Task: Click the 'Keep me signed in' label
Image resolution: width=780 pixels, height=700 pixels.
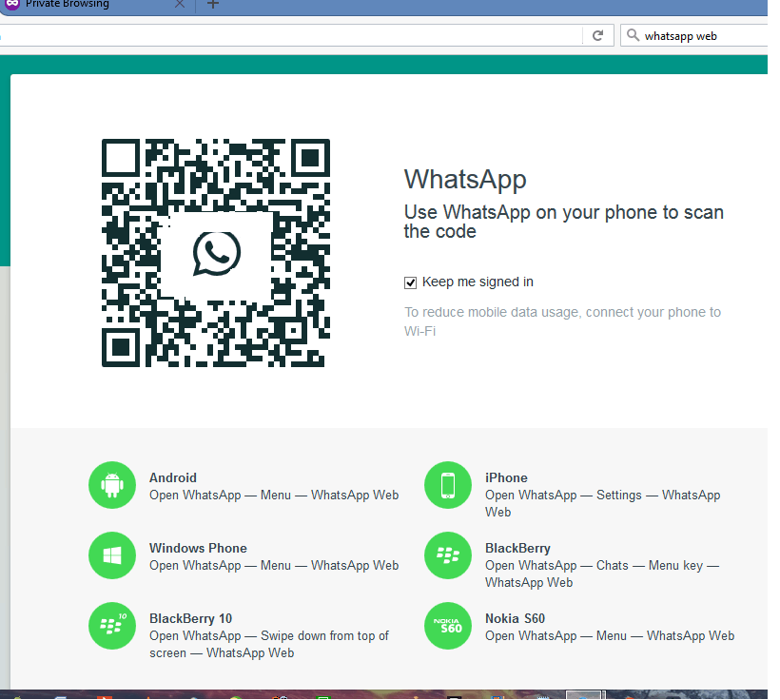Action: coord(478,282)
